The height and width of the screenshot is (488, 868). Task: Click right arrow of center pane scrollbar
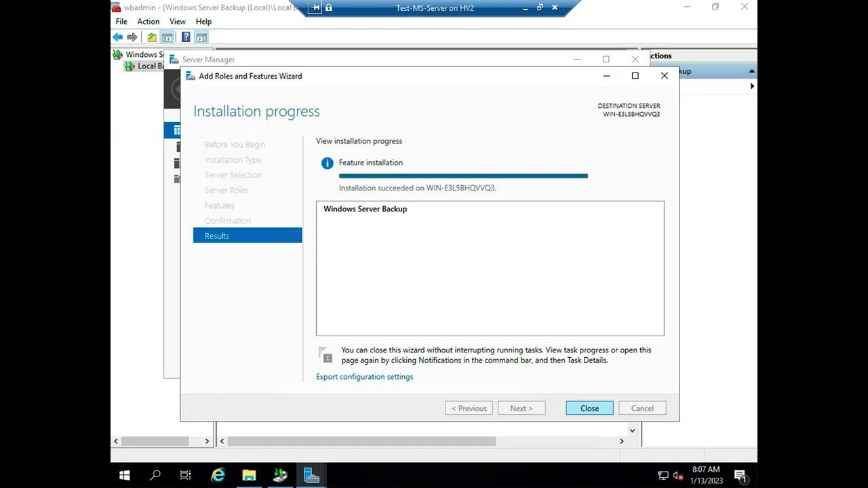pyautogui.click(x=621, y=441)
